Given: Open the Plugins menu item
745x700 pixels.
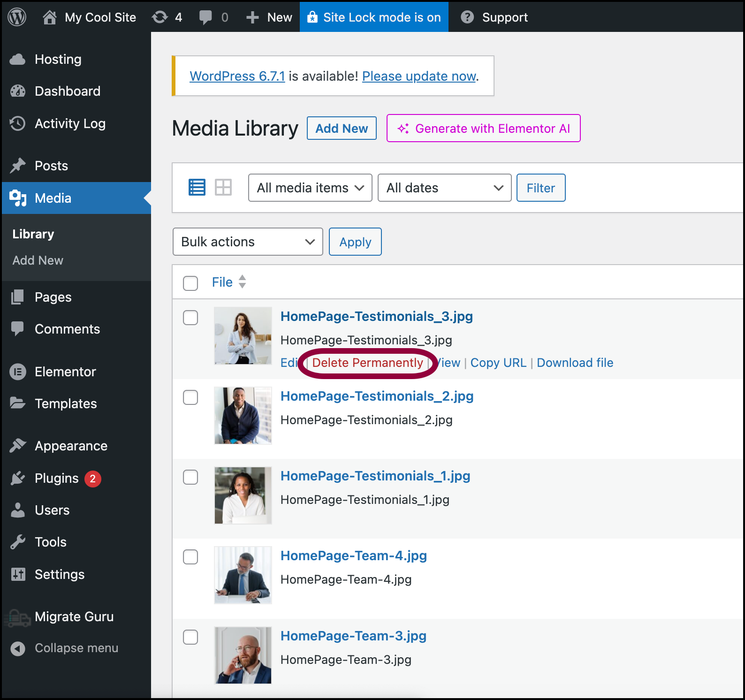Looking at the screenshot, I should coord(76,478).
